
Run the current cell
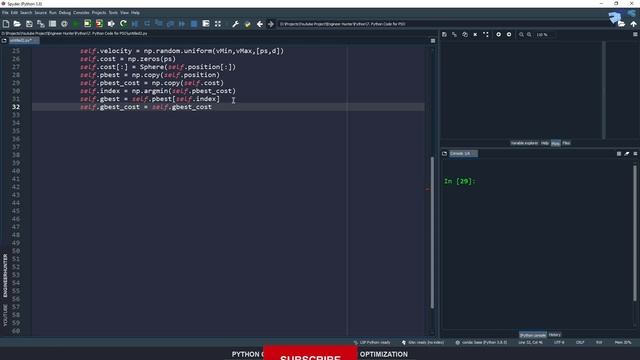87,24
